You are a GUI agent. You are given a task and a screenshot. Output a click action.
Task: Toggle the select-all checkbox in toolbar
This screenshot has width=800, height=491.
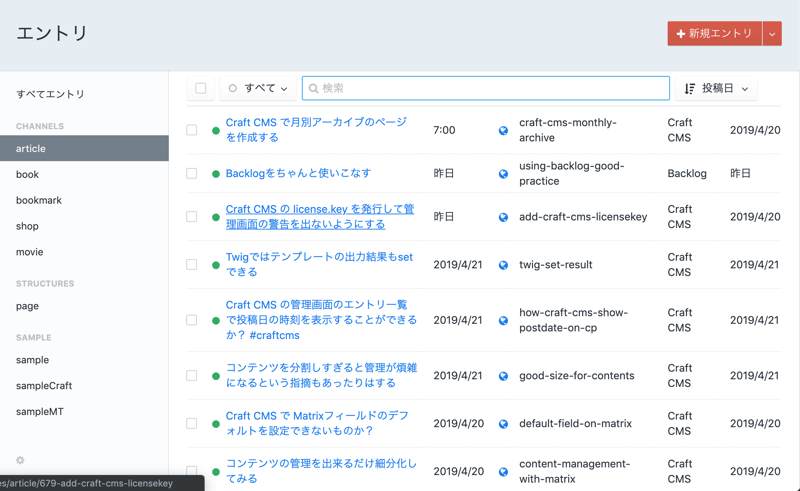pos(201,88)
